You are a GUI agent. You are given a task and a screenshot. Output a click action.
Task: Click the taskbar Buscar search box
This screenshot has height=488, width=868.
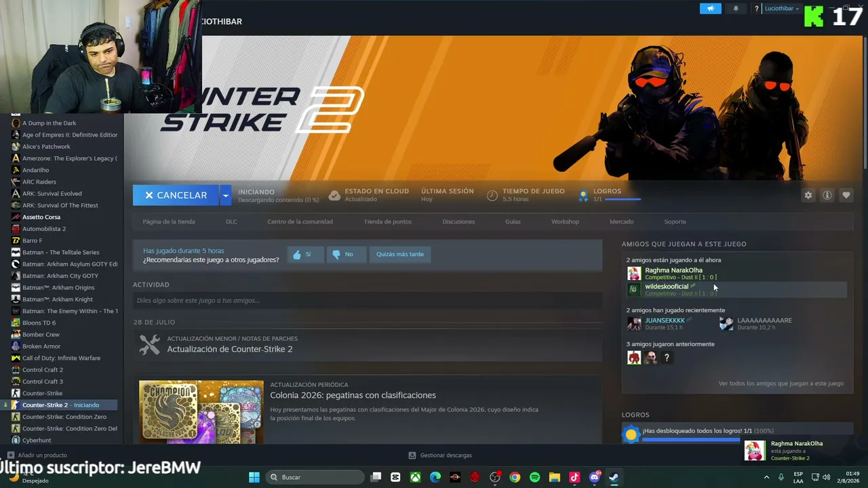(314, 477)
